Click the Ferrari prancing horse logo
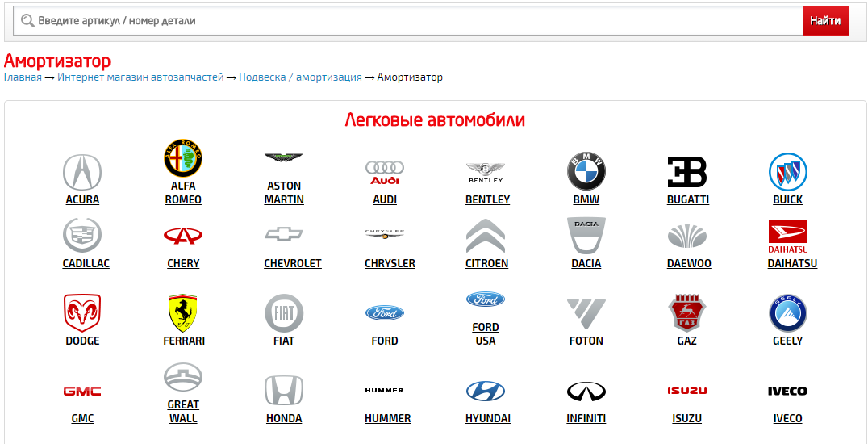Screen dimensions: 868x444 (183, 313)
